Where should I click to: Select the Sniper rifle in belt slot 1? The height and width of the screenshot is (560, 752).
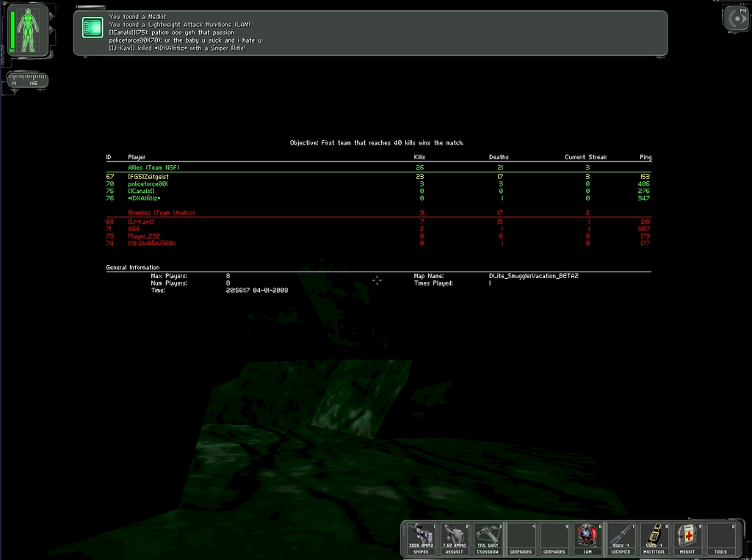pyautogui.click(x=421, y=539)
